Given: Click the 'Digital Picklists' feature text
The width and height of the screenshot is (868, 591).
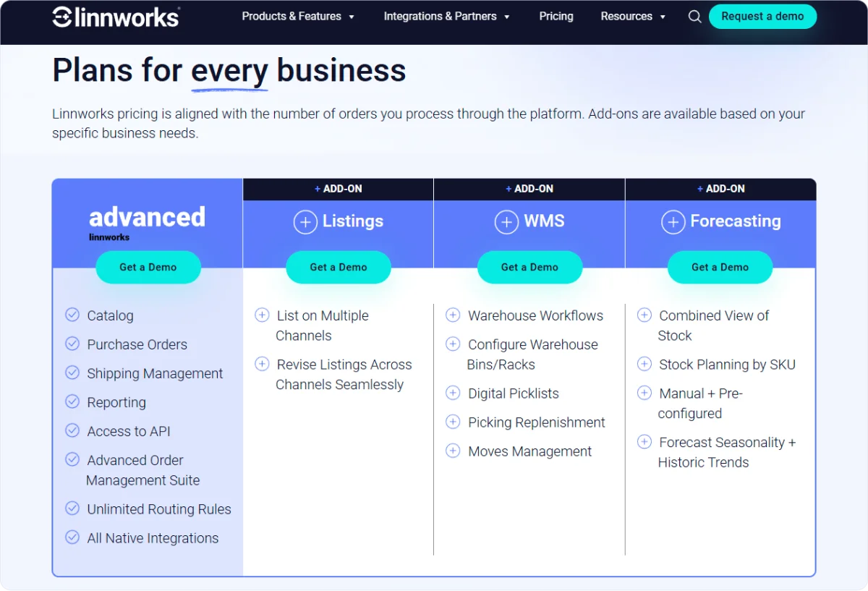Looking at the screenshot, I should (x=514, y=394).
